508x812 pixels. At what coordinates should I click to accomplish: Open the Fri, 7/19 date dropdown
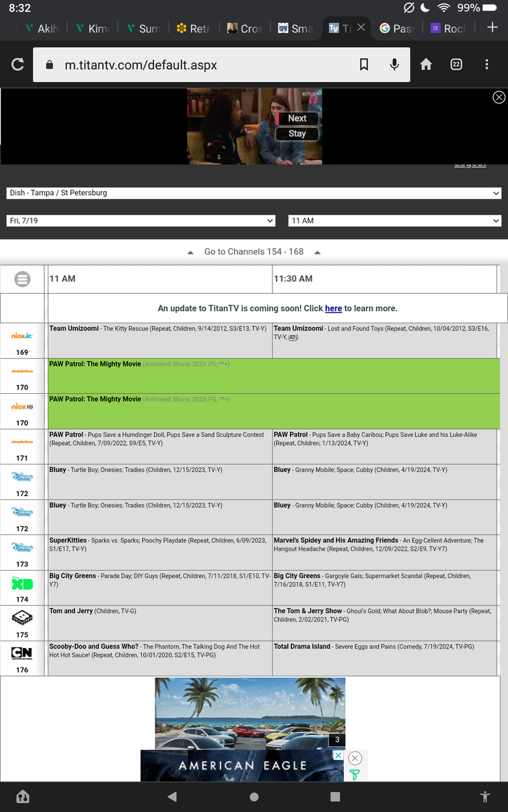[x=141, y=220]
